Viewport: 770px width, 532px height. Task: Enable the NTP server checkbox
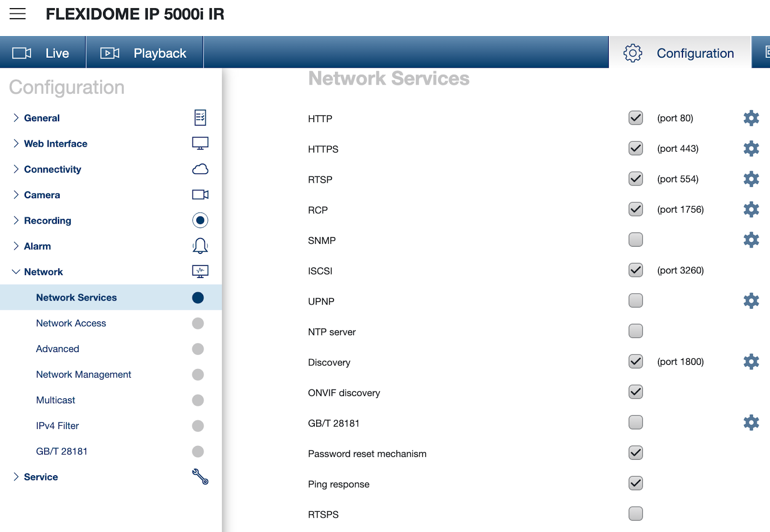pyautogui.click(x=636, y=331)
